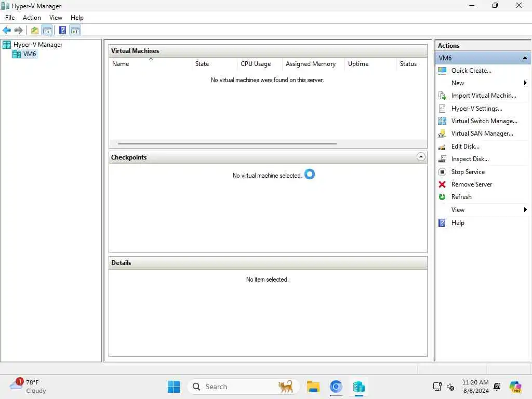Viewport: 532px width, 399px height.
Task: Sort by Name column header
Action: (x=151, y=64)
